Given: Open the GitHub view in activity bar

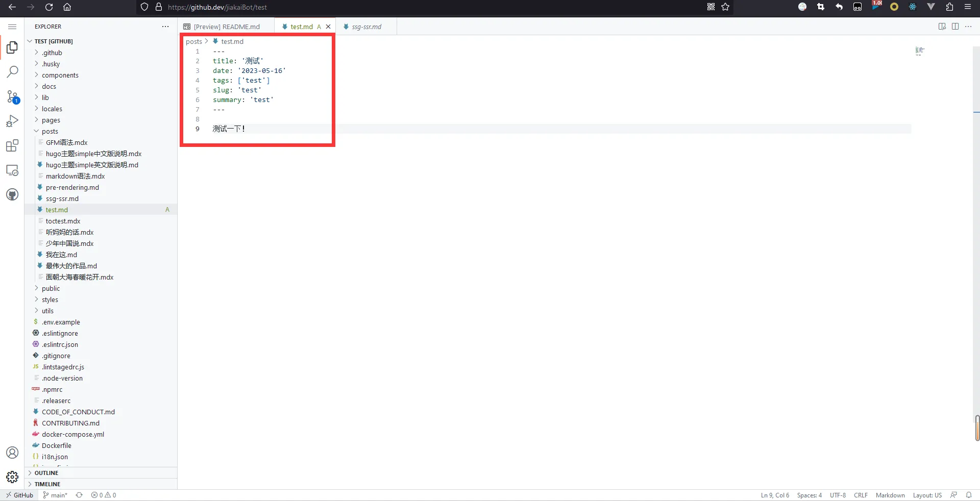Looking at the screenshot, I should click(x=12, y=194).
